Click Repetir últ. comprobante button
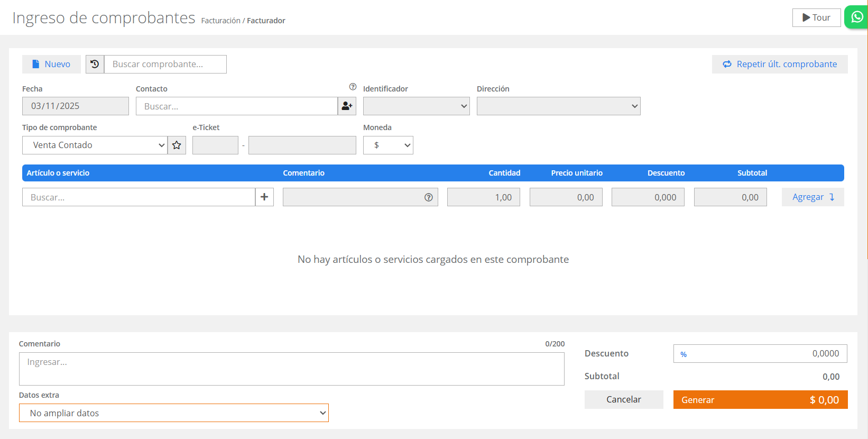Image resolution: width=868 pixels, height=439 pixels. click(780, 64)
